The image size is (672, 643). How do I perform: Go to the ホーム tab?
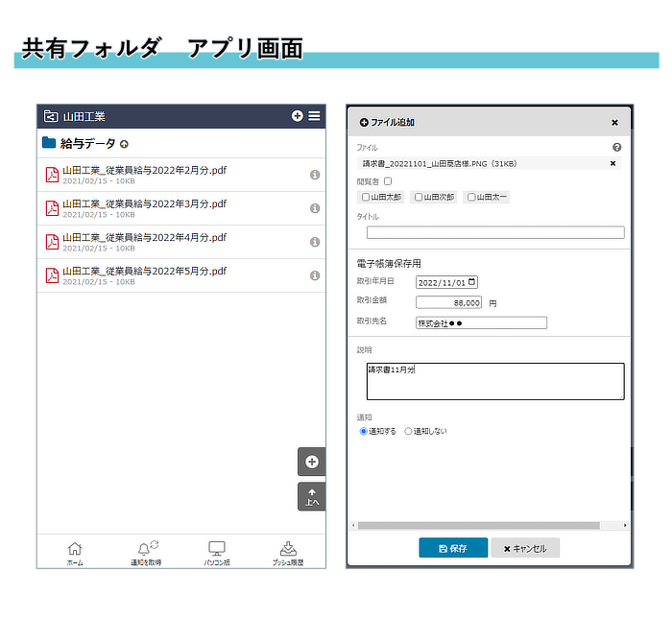click(75, 553)
